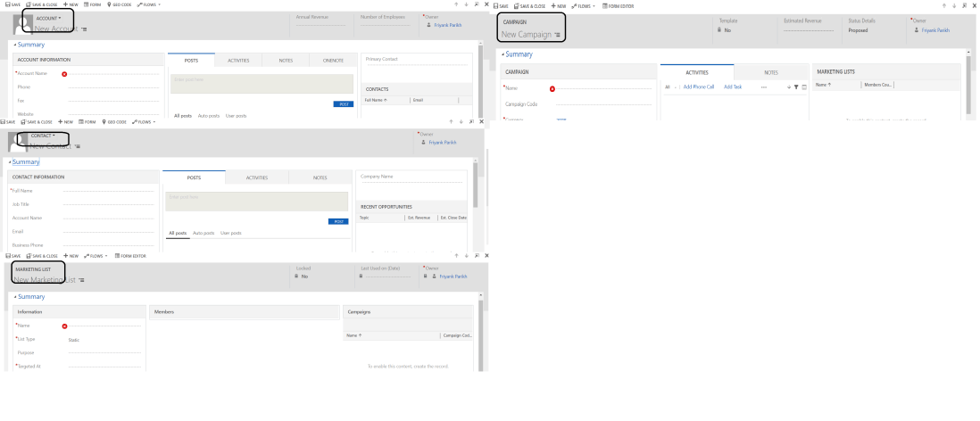Image resolution: width=980 pixels, height=421 pixels.
Task: Click Auto posts filter in Contact posts
Action: point(203,233)
